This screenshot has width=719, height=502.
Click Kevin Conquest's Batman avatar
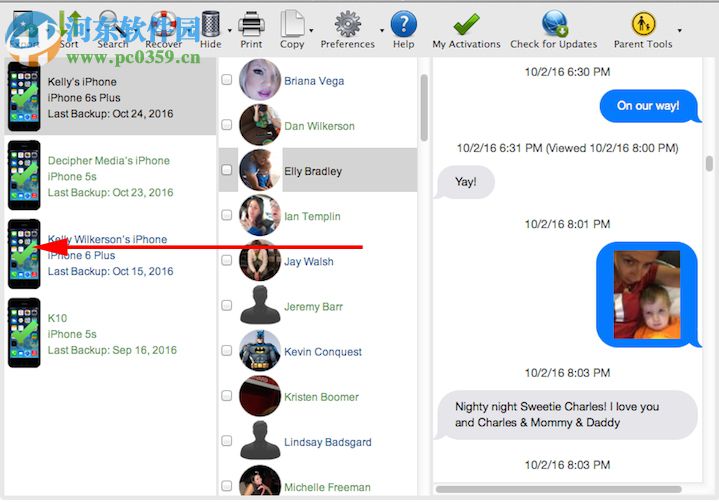pos(260,350)
